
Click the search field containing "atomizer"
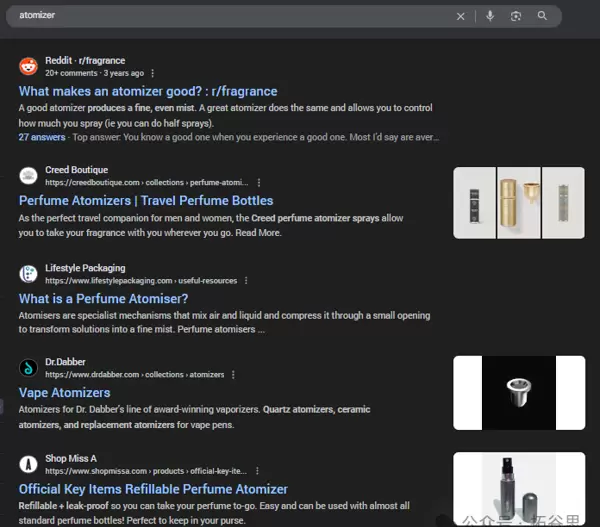[230, 16]
